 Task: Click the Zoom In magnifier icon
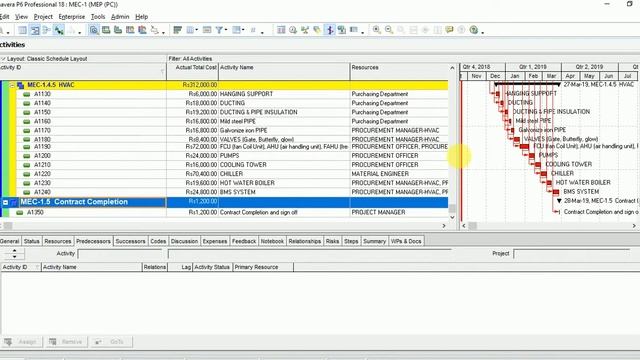[376, 30]
